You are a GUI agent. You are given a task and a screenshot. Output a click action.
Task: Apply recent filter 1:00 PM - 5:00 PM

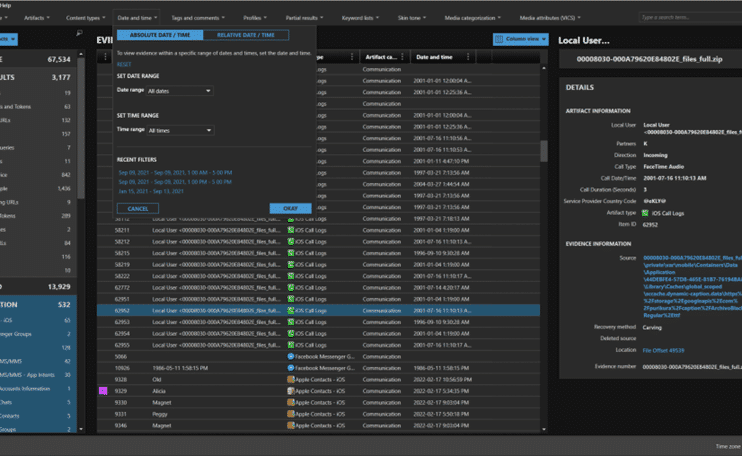175,182
